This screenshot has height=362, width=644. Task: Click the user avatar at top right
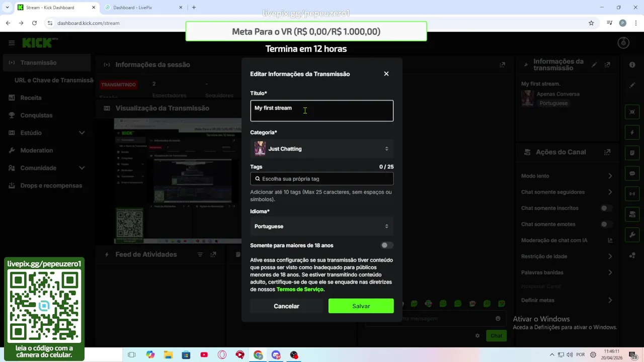[623, 43]
